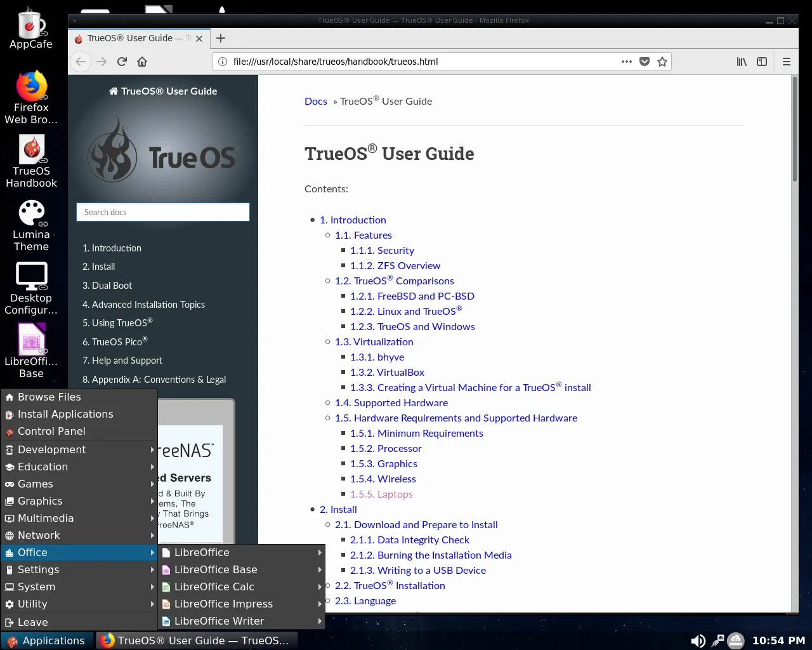812x650 pixels.
Task: Select the highlighted Office menu category
Action: [79, 552]
